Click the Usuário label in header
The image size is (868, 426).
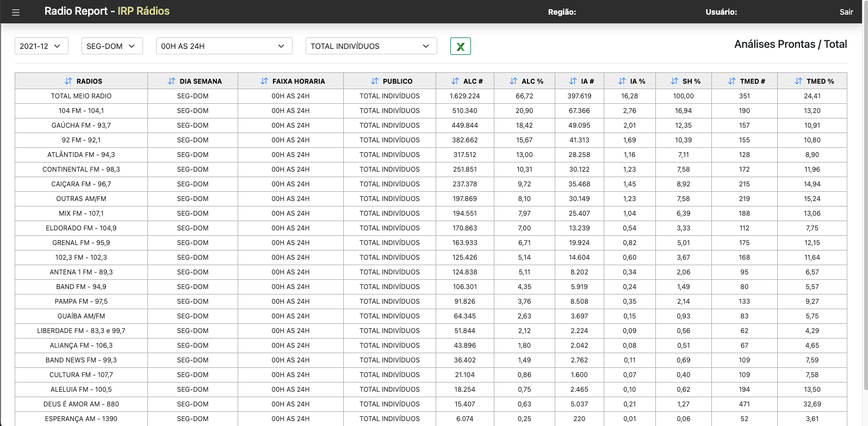click(x=721, y=12)
